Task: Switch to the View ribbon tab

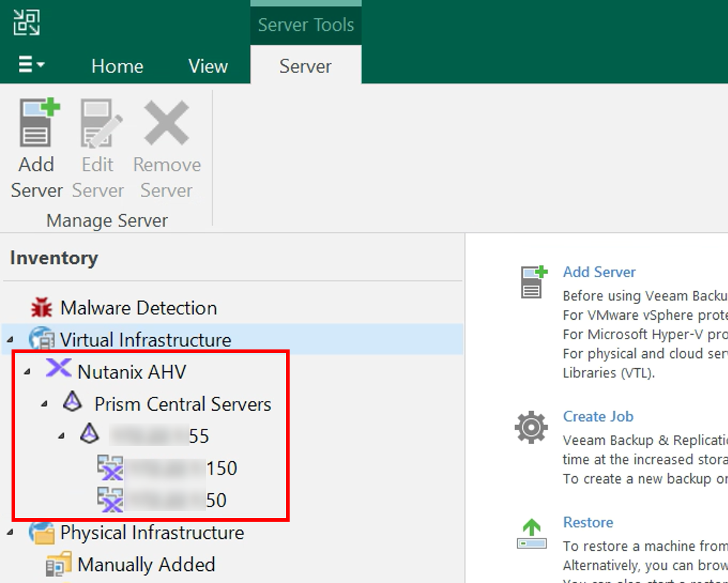Action: 208,66
